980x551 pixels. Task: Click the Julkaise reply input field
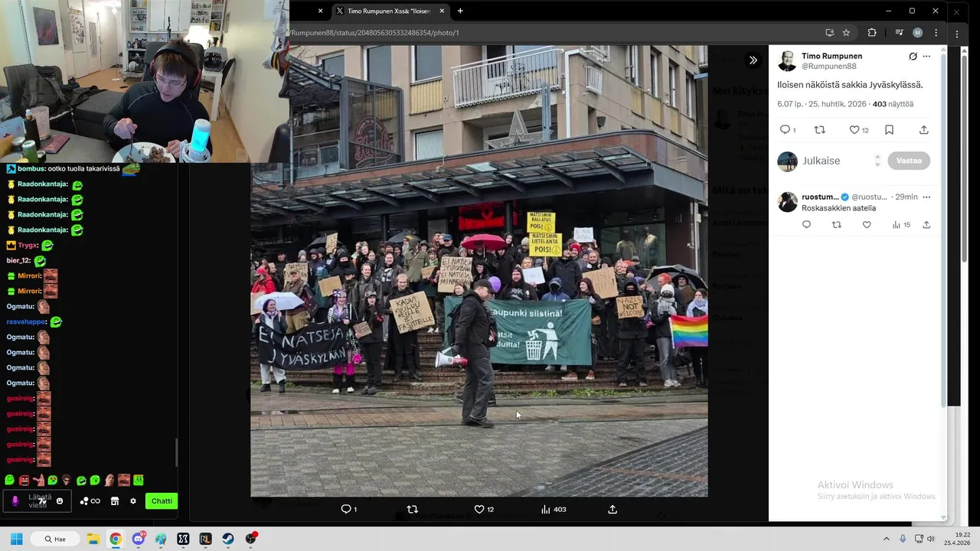pos(838,161)
